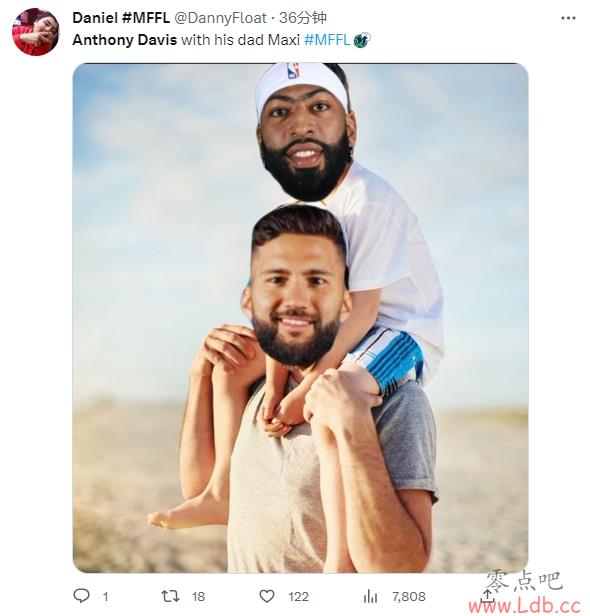Click the reply count 1

pyautogui.click(x=105, y=597)
